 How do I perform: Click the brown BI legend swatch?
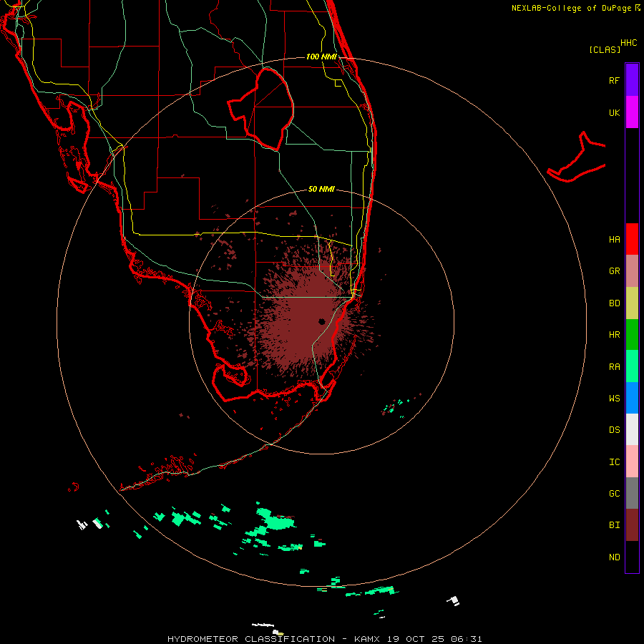(632, 525)
